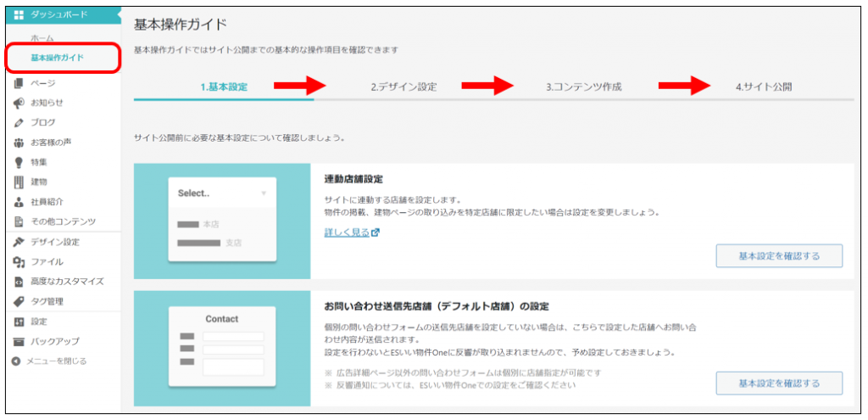Click the 社員紹介 person icon
The width and height of the screenshot is (868, 420).
coord(19,202)
